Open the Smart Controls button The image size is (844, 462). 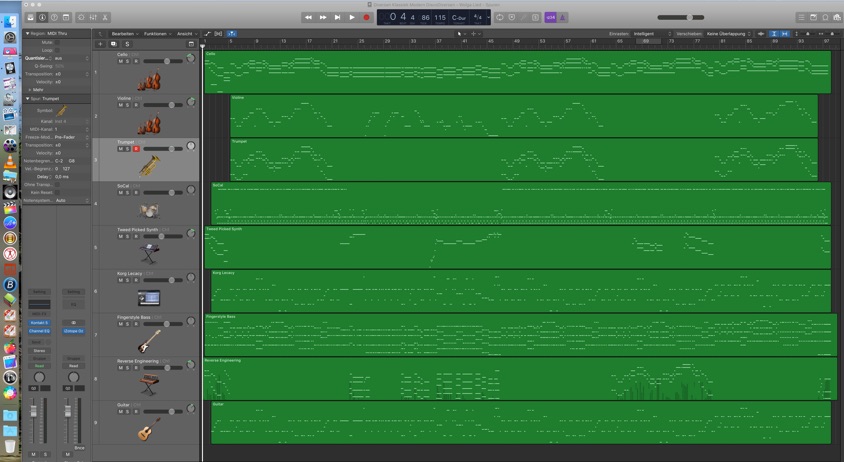click(x=81, y=17)
